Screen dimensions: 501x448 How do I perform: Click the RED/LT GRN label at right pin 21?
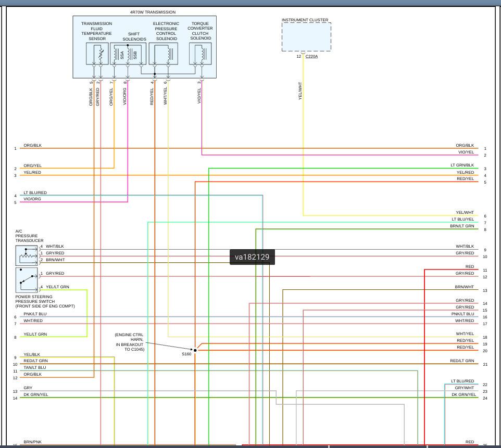462,361
